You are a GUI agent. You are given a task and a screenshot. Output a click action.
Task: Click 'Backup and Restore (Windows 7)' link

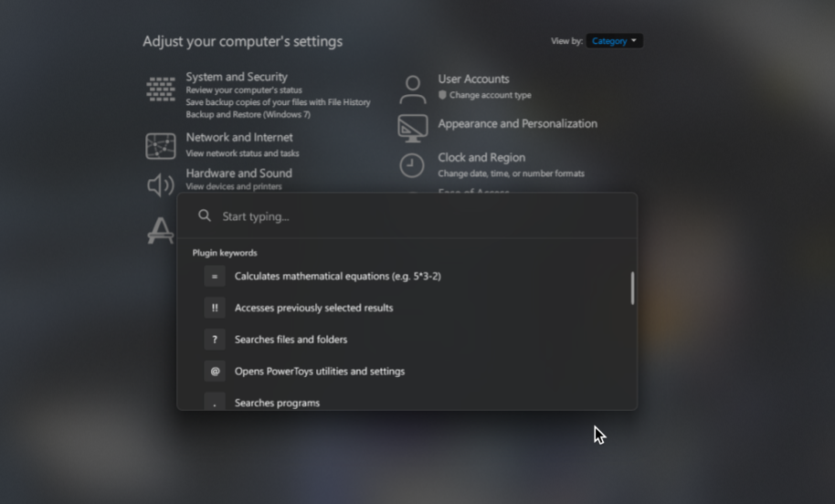click(248, 114)
